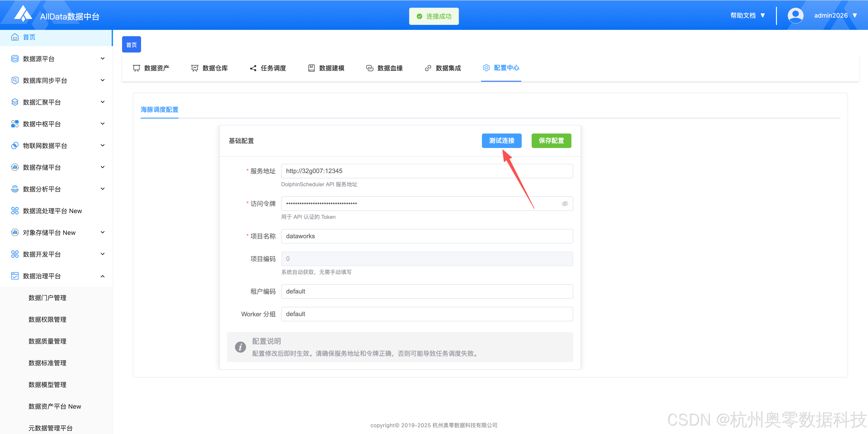Click the 物联网数据平台 icon
Image resolution: width=868 pixels, height=434 pixels.
[15, 145]
